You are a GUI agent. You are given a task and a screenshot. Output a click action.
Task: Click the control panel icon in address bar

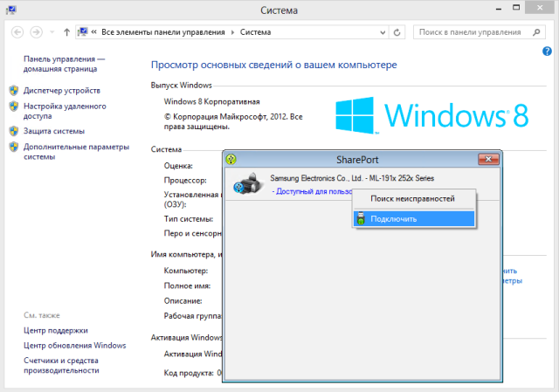tap(83, 32)
